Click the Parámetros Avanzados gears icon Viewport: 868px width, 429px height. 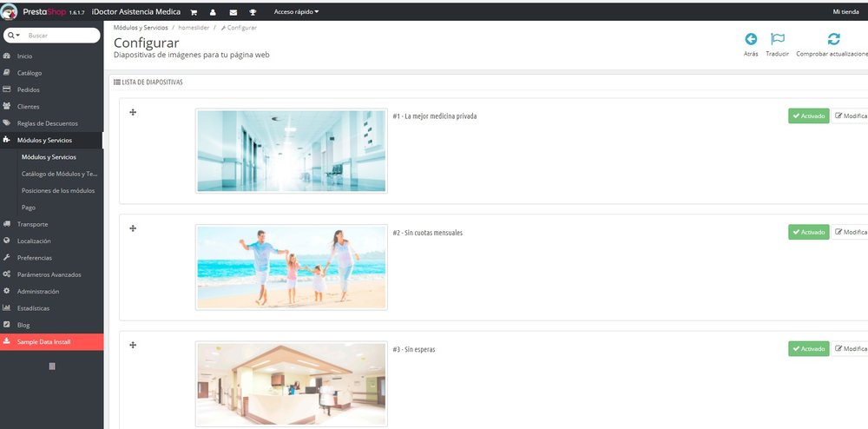pos(7,274)
